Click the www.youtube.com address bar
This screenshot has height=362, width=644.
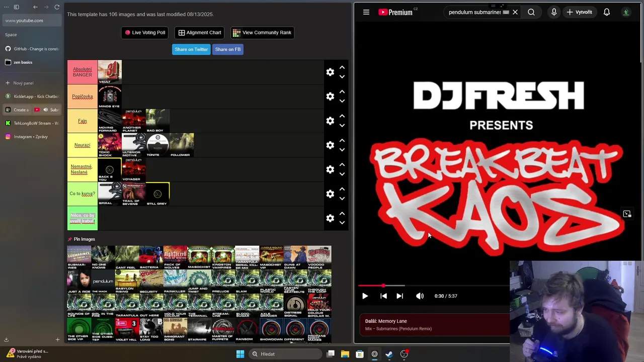pyautogui.click(x=32, y=21)
